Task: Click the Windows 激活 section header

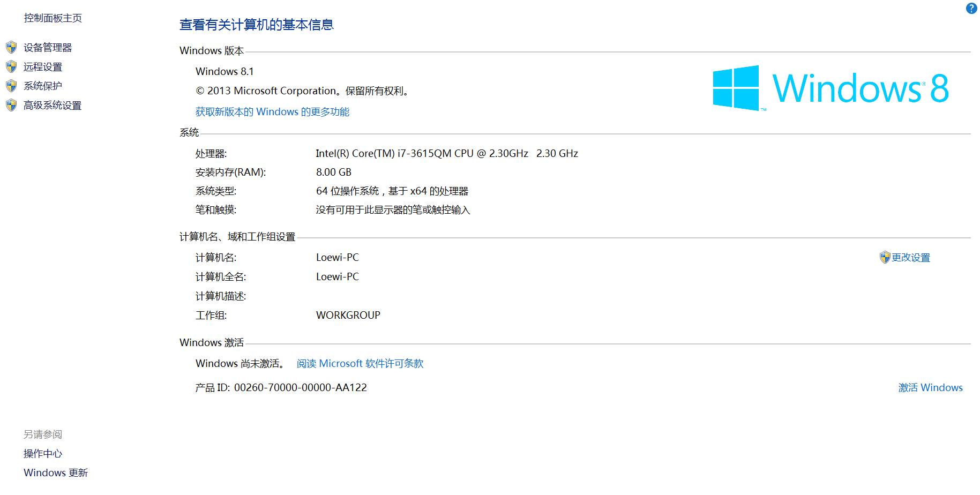Action: 212,342
